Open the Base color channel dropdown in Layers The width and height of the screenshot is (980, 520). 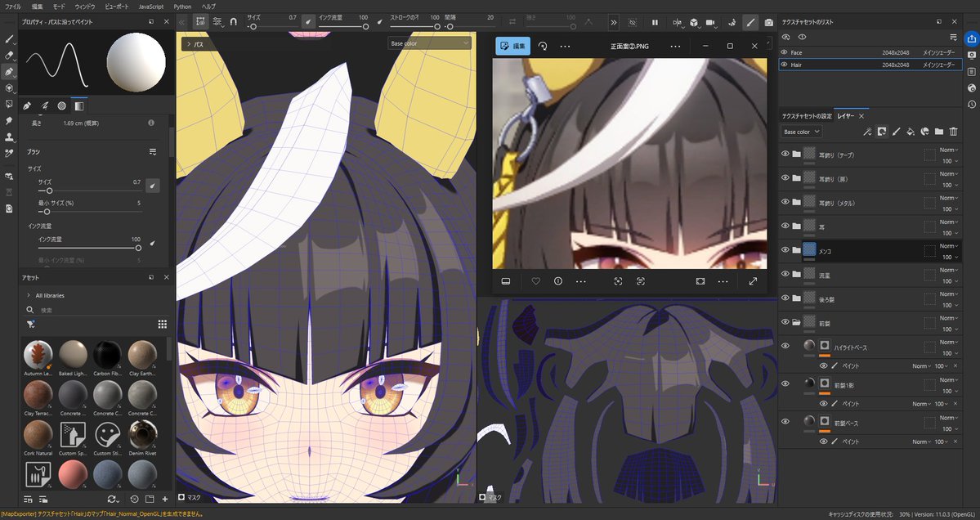point(801,132)
